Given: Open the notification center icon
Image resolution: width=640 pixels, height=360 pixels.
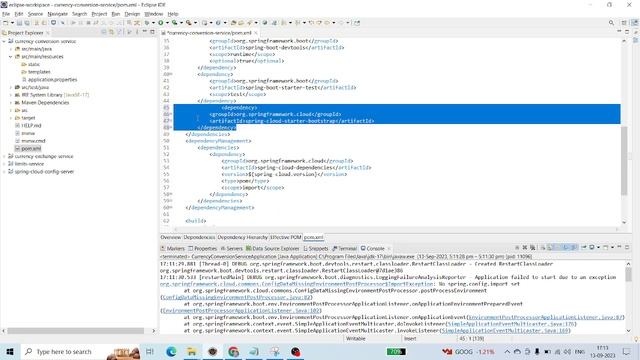Looking at the screenshot, I should [627, 351].
